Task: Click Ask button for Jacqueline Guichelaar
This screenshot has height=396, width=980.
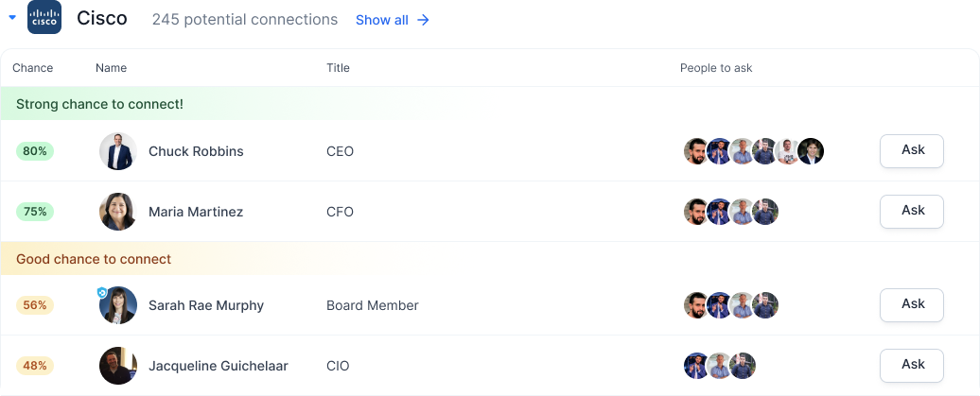Action: (x=912, y=365)
